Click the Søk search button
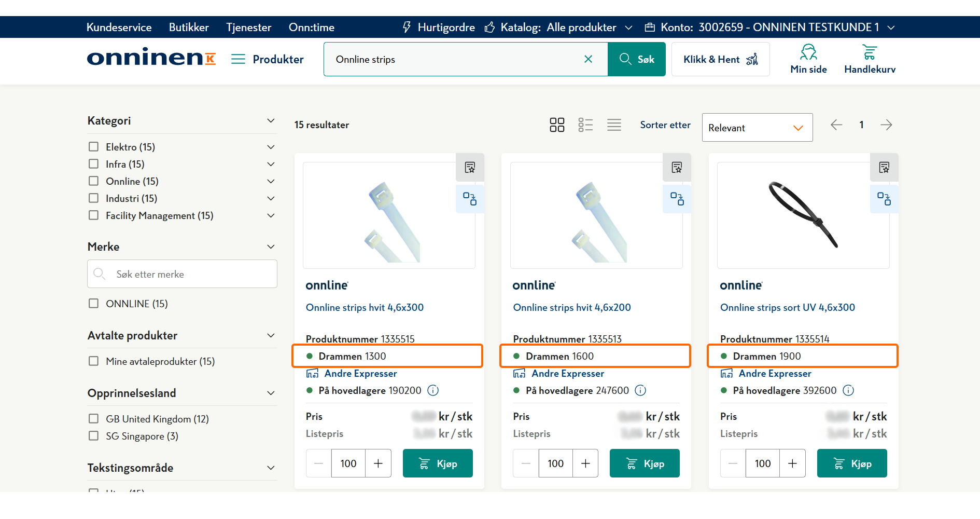This screenshot has width=980, height=519. point(637,59)
